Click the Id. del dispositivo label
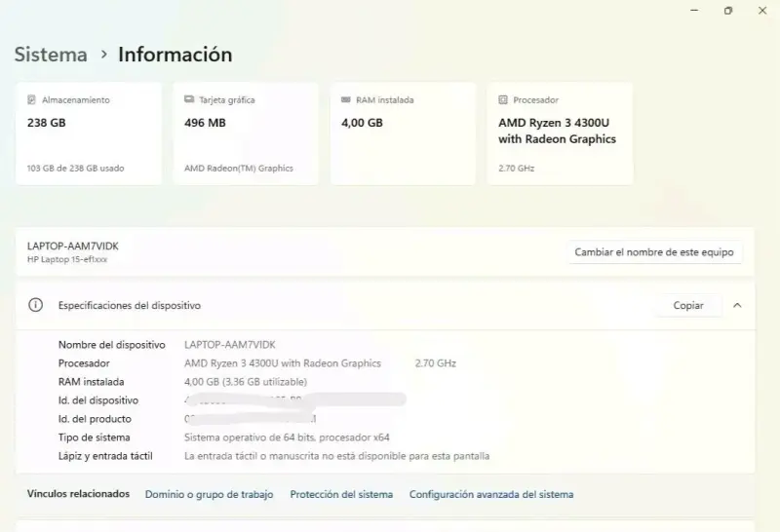Screen dimensions: 780x532 pyautogui.click(x=98, y=400)
